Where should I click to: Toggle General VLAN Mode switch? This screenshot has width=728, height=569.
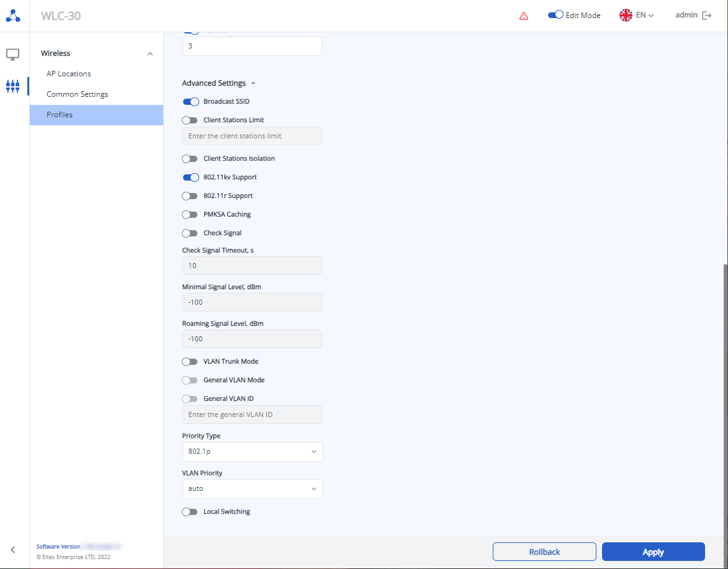tap(190, 380)
